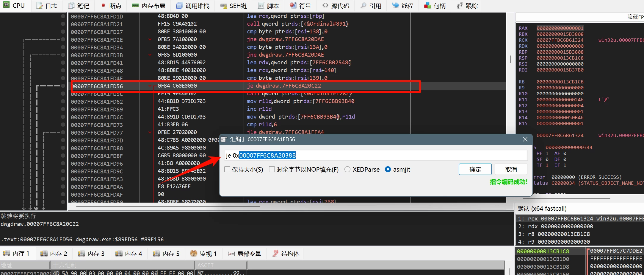The image size is (644, 275).
Task: Click the CPU tab chip icon
Action: tap(6, 5)
